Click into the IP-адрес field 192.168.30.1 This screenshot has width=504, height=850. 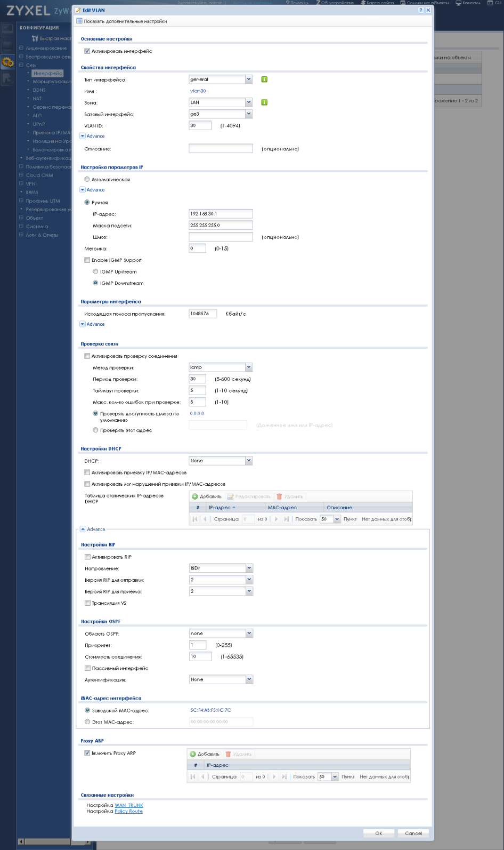pyautogui.click(x=221, y=214)
